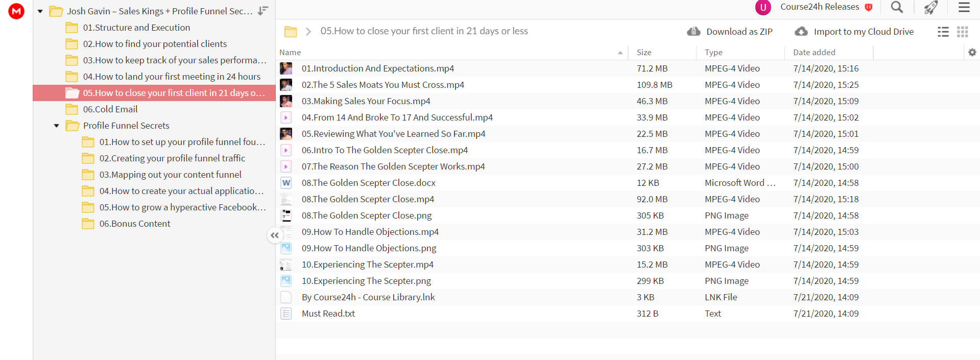Collapse the Josh Gavin root folder

[40, 11]
